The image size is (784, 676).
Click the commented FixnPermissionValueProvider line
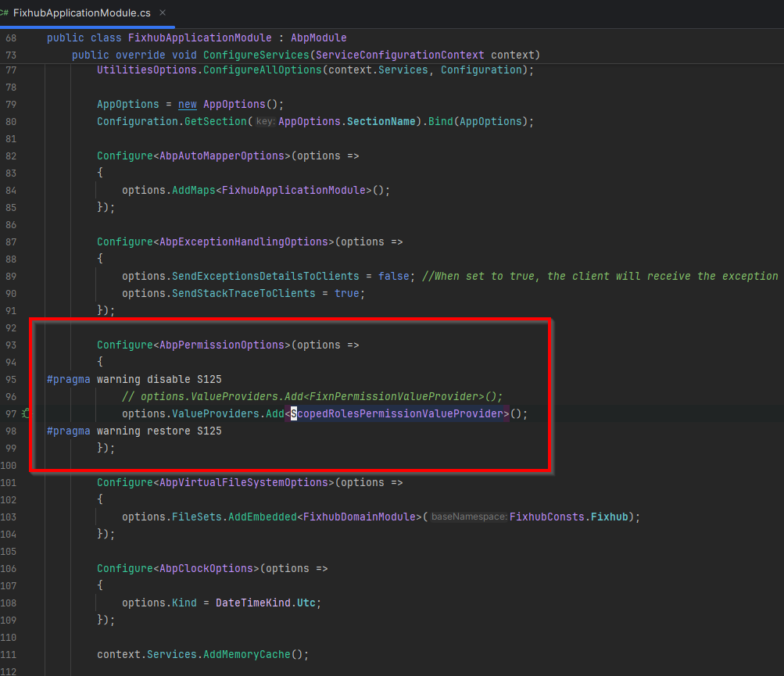point(312,396)
